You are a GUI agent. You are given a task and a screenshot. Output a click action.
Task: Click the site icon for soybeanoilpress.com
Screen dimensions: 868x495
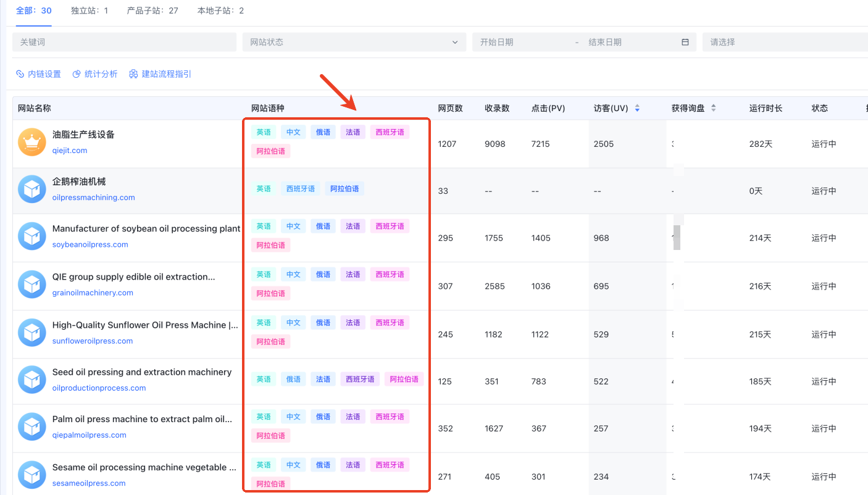pyautogui.click(x=32, y=237)
